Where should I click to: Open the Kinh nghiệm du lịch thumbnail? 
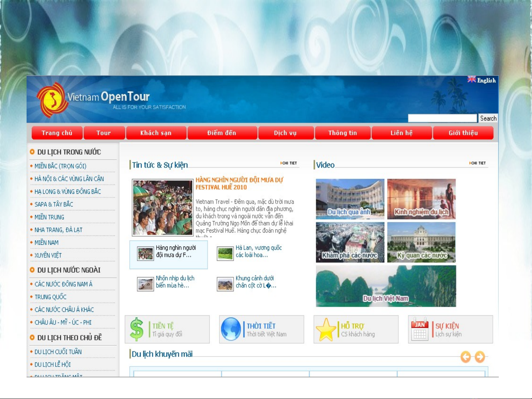click(x=421, y=199)
